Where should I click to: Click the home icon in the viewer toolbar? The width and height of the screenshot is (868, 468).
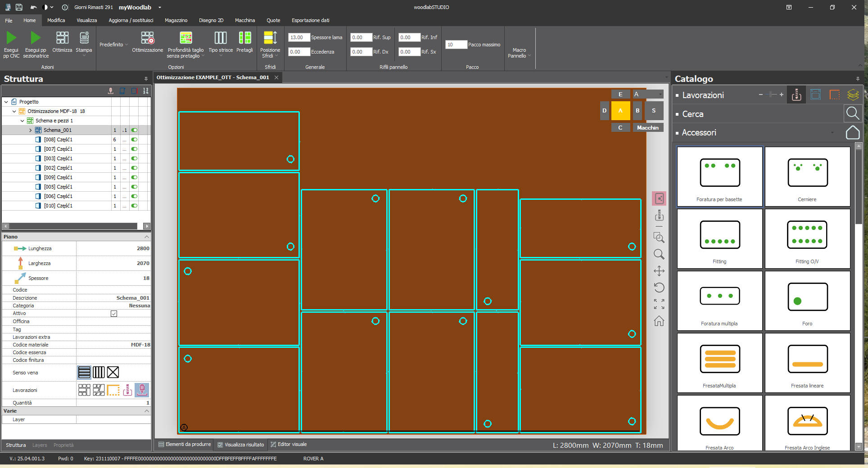pos(659,321)
